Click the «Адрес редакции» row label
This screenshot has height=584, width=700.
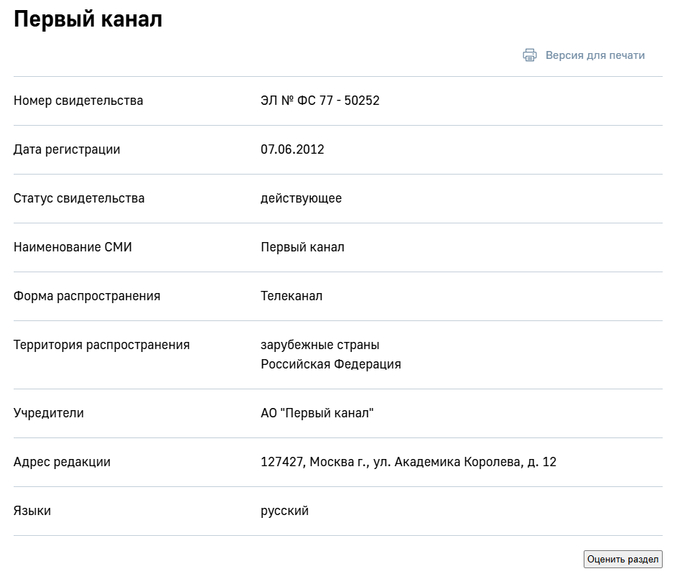[62, 462]
